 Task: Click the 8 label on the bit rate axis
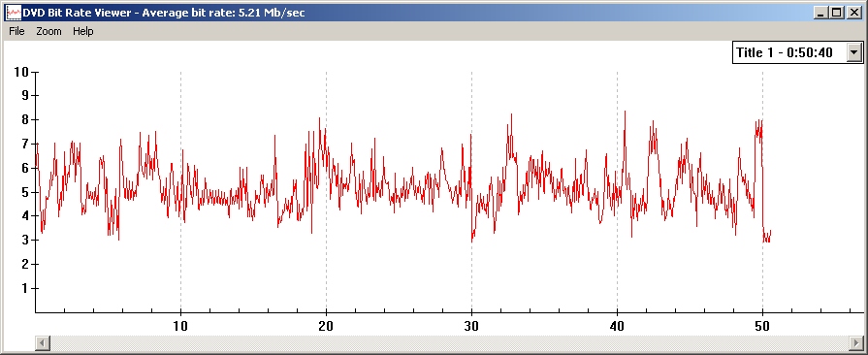point(24,119)
